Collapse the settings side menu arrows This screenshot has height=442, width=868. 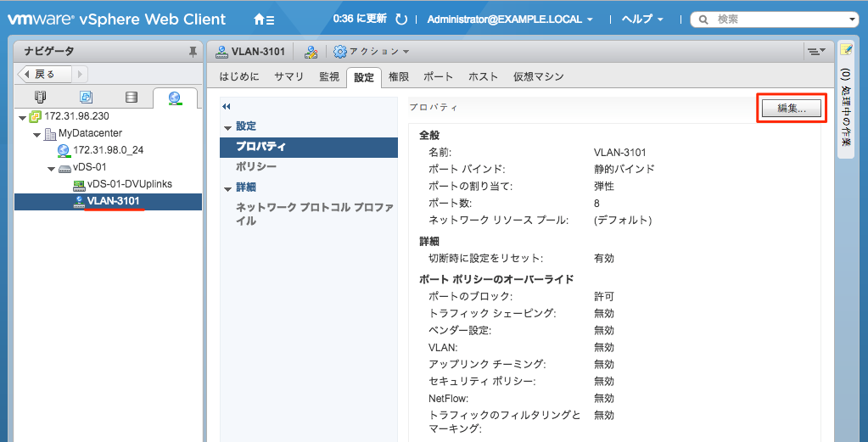(226, 106)
